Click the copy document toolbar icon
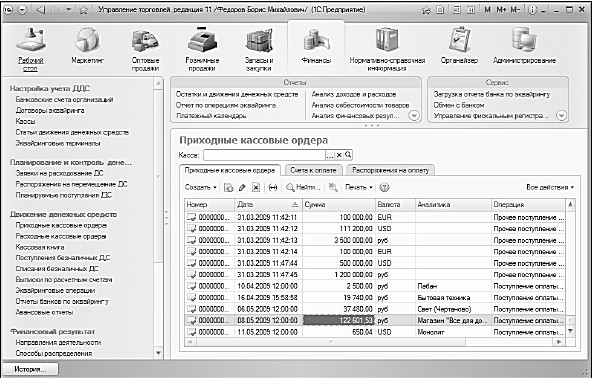Image resolution: width=593 pixels, height=378 pixels. (x=228, y=187)
